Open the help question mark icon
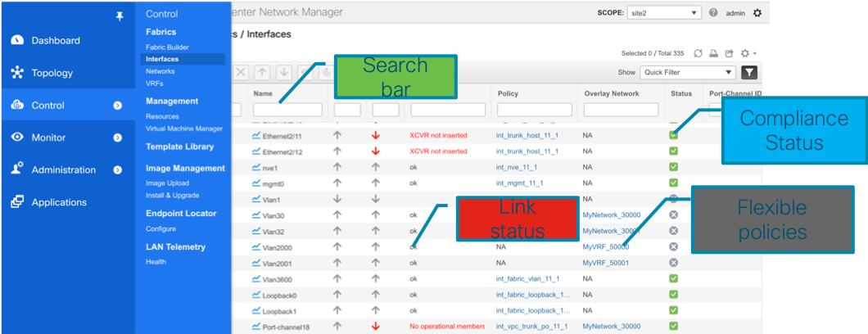Viewport: 868px width, 334px height. click(714, 13)
